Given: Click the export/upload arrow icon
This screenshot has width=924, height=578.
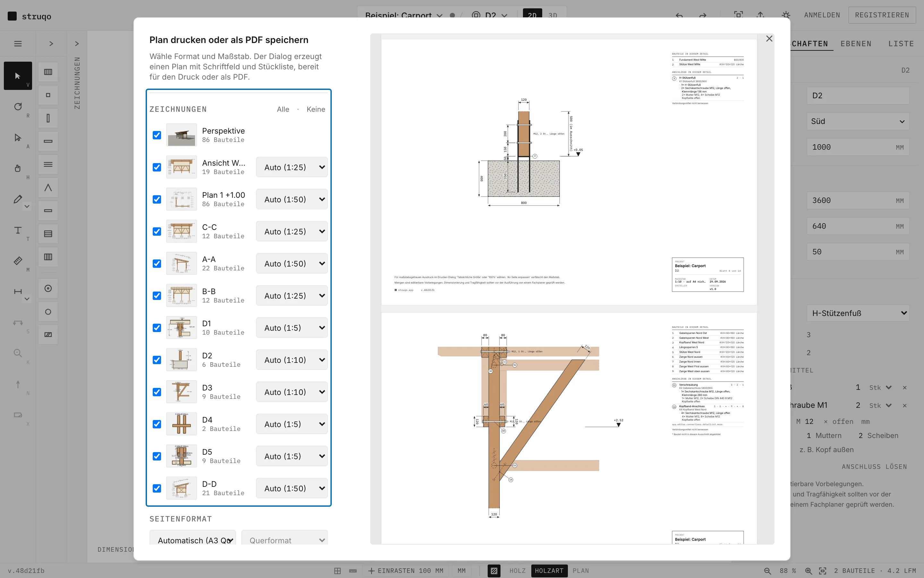Looking at the screenshot, I should tap(760, 15).
